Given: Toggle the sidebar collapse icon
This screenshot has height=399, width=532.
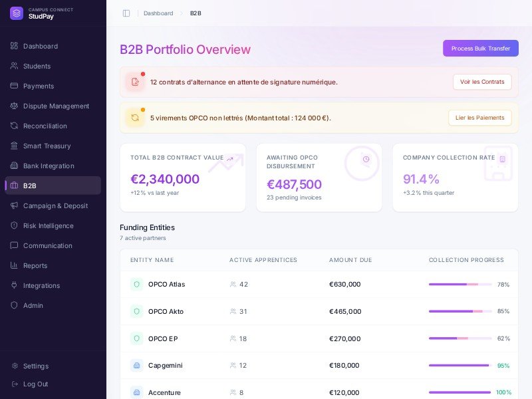Looking at the screenshot, I should [126, 13].
